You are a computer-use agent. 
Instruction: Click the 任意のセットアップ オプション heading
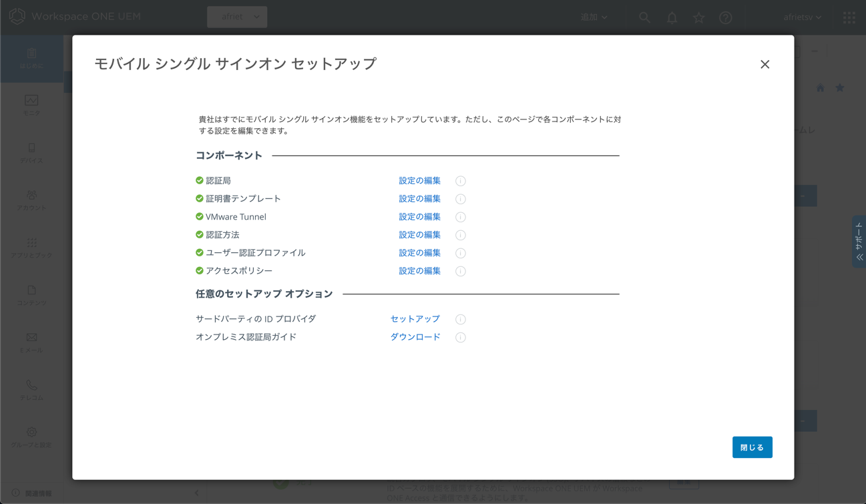(x=264, y=294)
